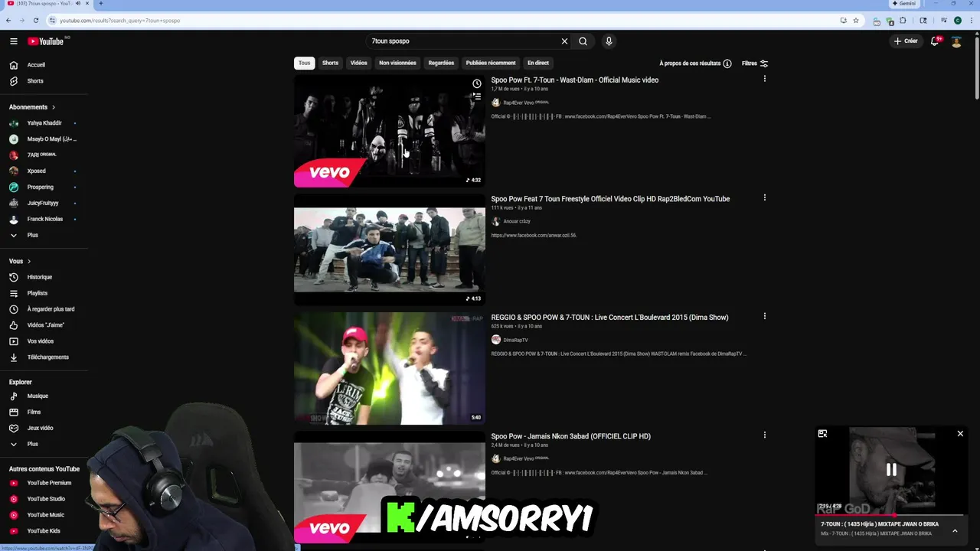The image size is (980, 551).
Task: Play the L'Boulevard 2015 concert thumbnail
Action: click(x=389, y=368)
